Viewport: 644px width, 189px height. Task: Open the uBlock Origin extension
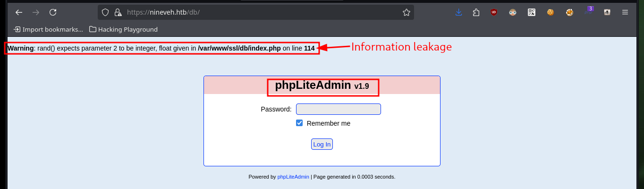click(494, 12)
